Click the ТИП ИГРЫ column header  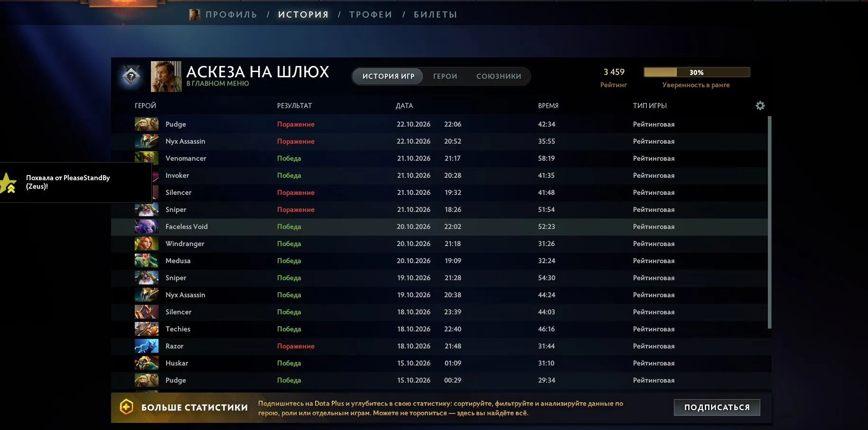tap(650, 106)
